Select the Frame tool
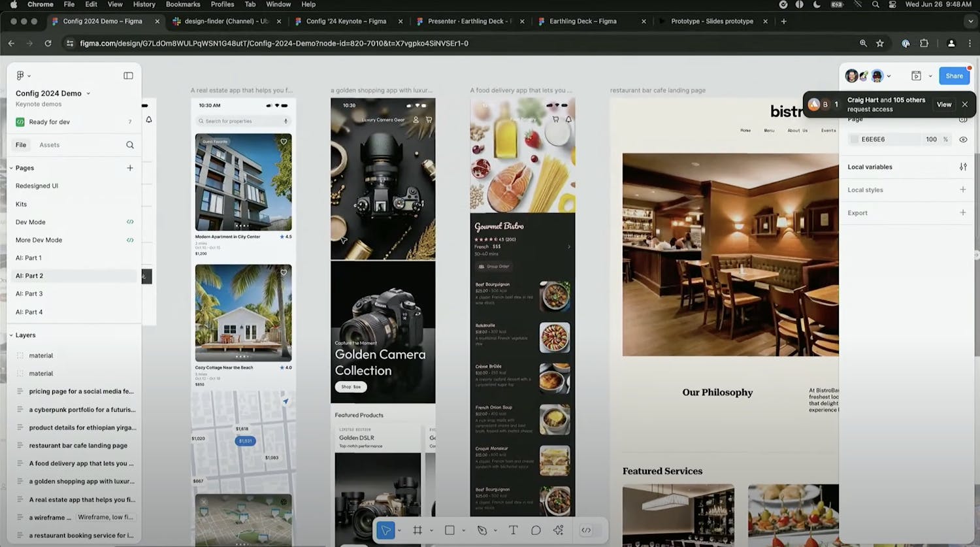The image size is (980, 547). coord(417,530)
